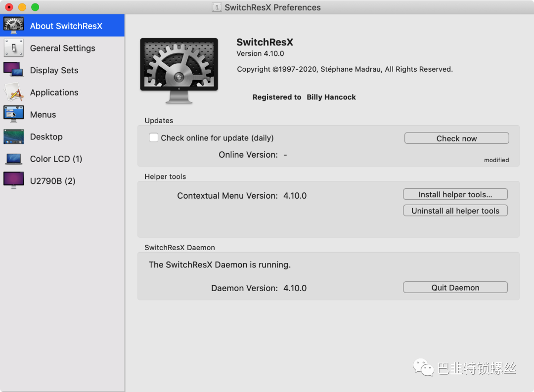Click the Color LCD laptop icon
This screenshot has height=392, width=534.
point(14,159)
